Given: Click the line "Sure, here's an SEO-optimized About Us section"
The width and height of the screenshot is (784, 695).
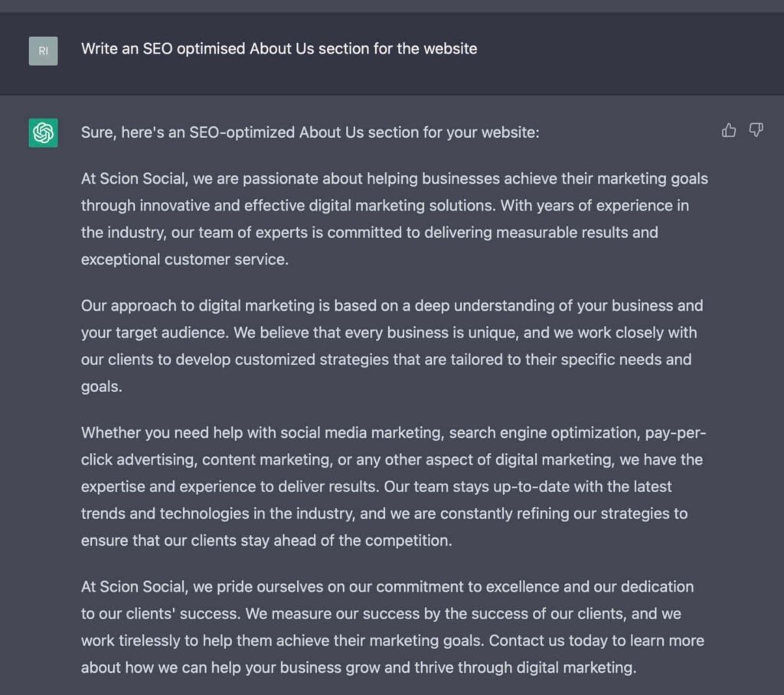Looking at the screenshot, I should click(x=310, y=132).
